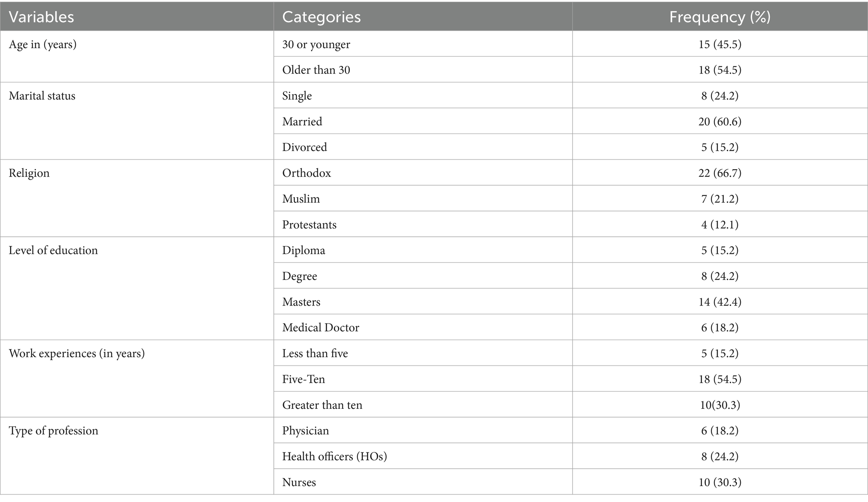The image size is (868, 502).
Task: Click the 22 (66.7) frequency value
Action: 720,173
